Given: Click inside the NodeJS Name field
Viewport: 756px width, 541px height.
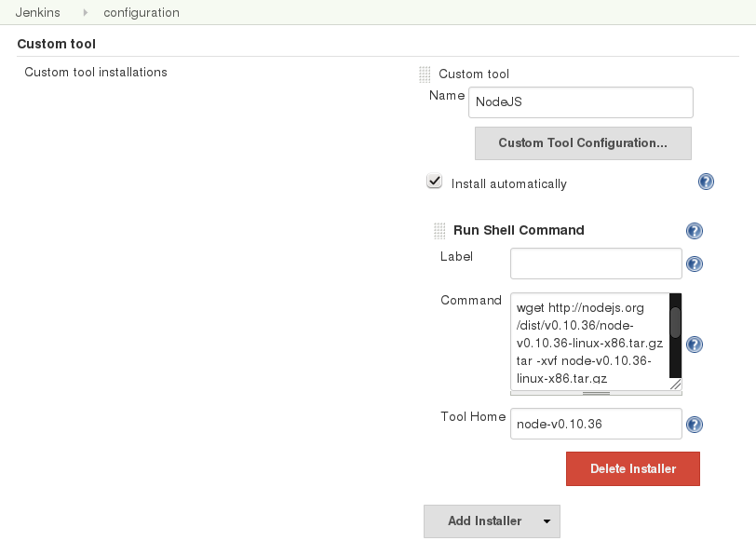Looking at the screenshot, I should (x=580, y=101).
